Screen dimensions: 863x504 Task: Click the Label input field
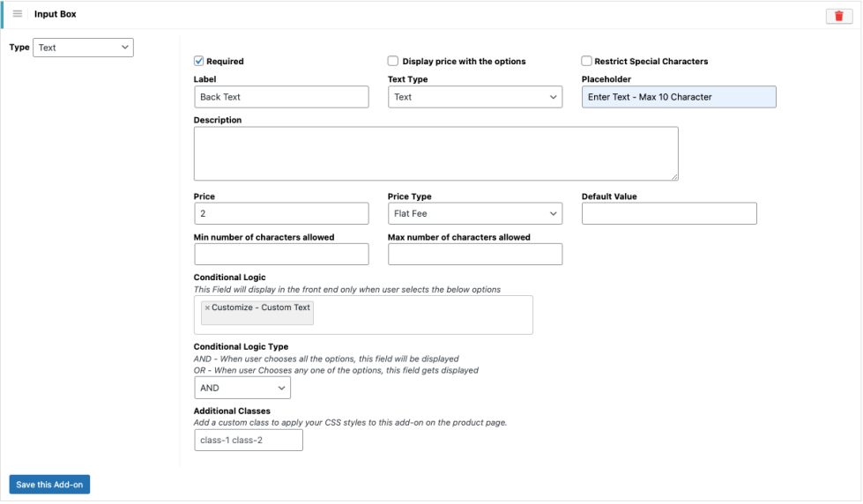(x=280, y=97)
